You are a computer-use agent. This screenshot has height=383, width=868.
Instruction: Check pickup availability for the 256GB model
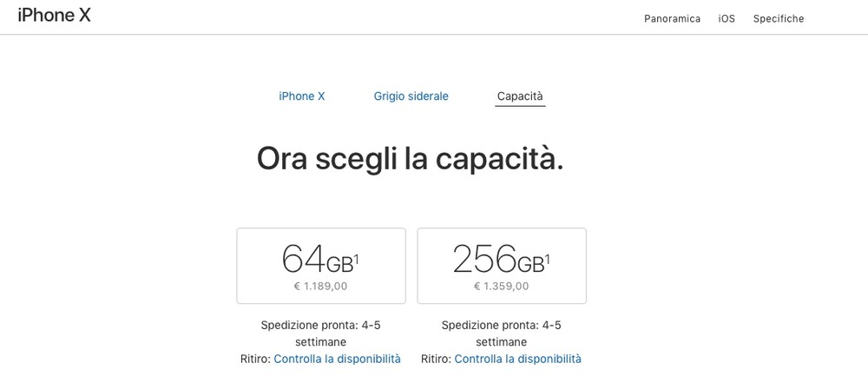point(517,359)
